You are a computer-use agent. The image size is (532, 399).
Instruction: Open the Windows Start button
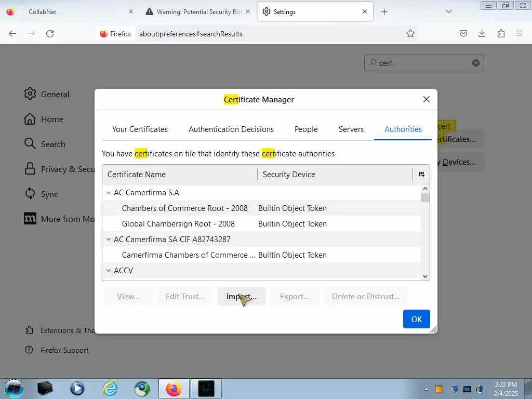[14, 389]
